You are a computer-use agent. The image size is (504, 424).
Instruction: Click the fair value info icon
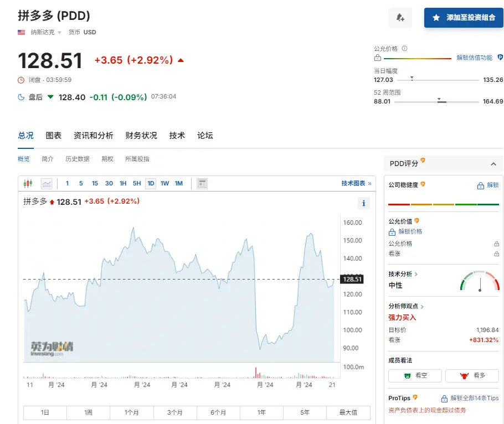[405, 49]
